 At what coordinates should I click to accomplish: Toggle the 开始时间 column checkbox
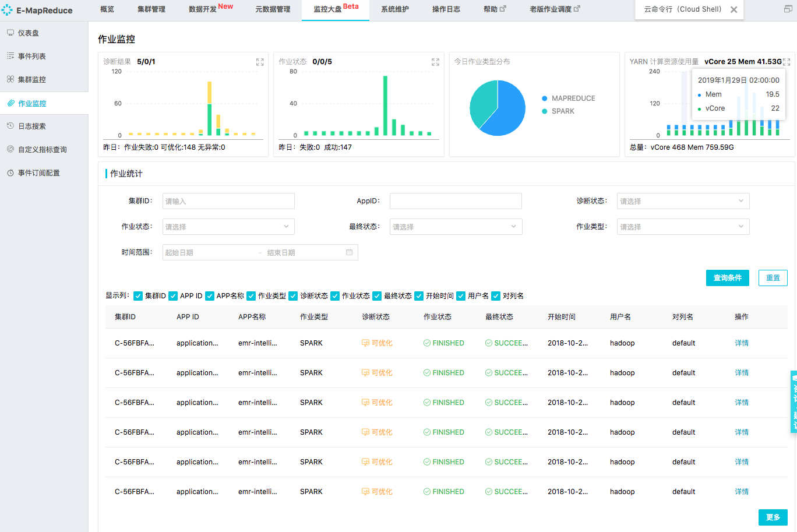point(419,296)
